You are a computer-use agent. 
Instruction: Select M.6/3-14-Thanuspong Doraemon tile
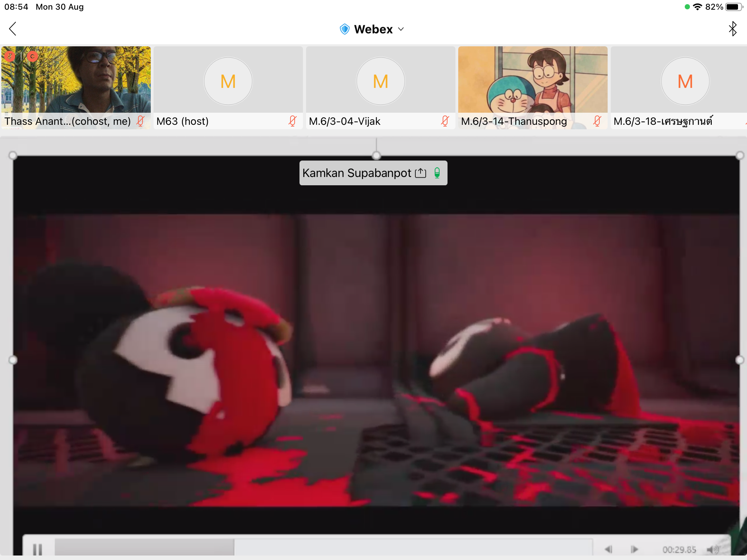point(533,88)
